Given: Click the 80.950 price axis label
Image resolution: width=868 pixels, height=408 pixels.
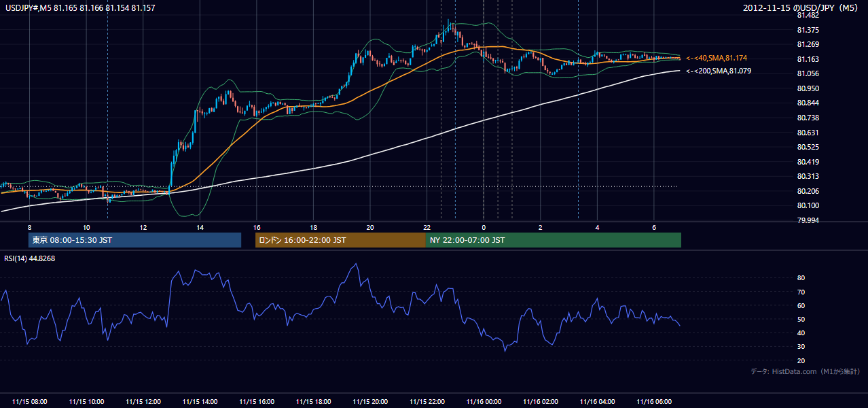Looking at the screenshot, I should (x=808, y=88).
